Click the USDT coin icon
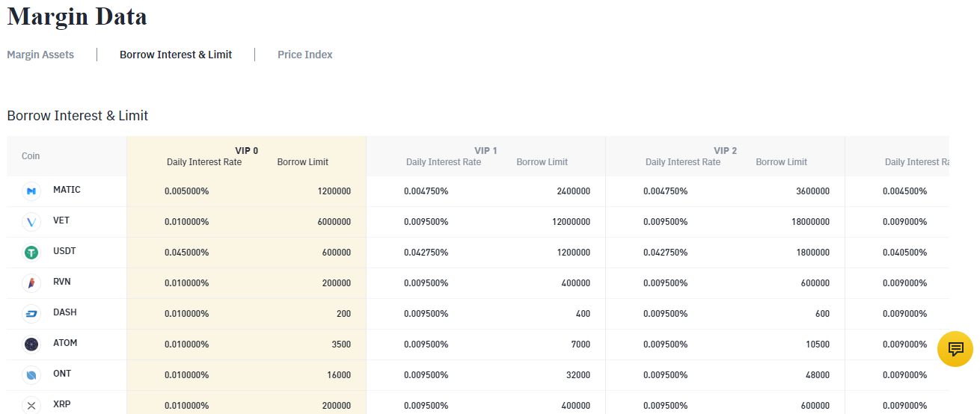Image resolution: width=980 pixels, height=414 pixels. click(31, 253)
